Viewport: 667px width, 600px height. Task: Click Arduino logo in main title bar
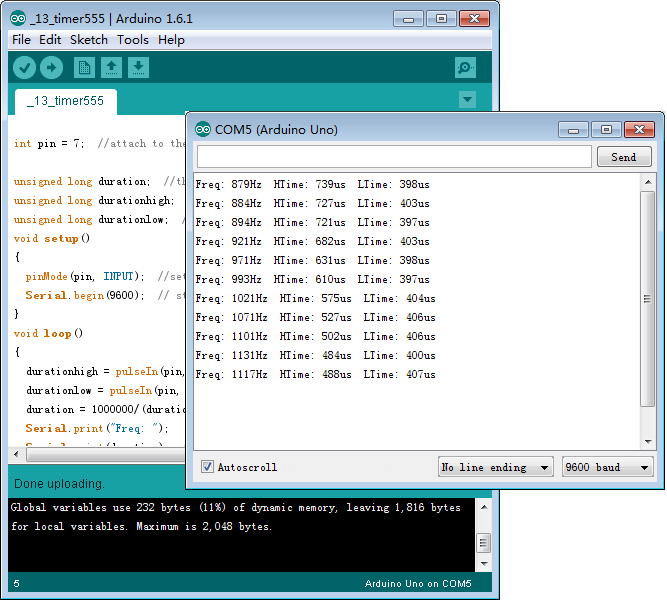point(18,18)
